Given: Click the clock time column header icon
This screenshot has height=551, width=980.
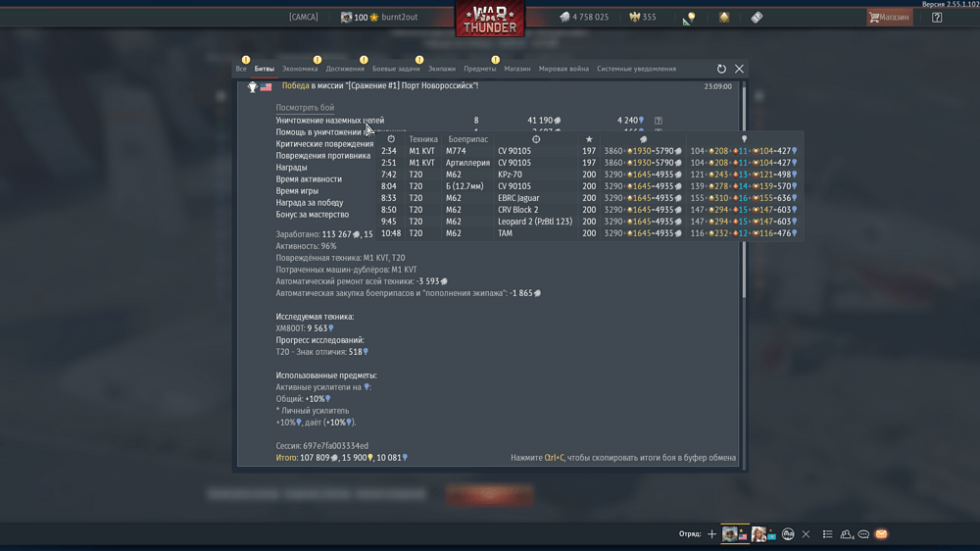Looking at the screenshot, I should pyautogui.click(x=391, y=139).
